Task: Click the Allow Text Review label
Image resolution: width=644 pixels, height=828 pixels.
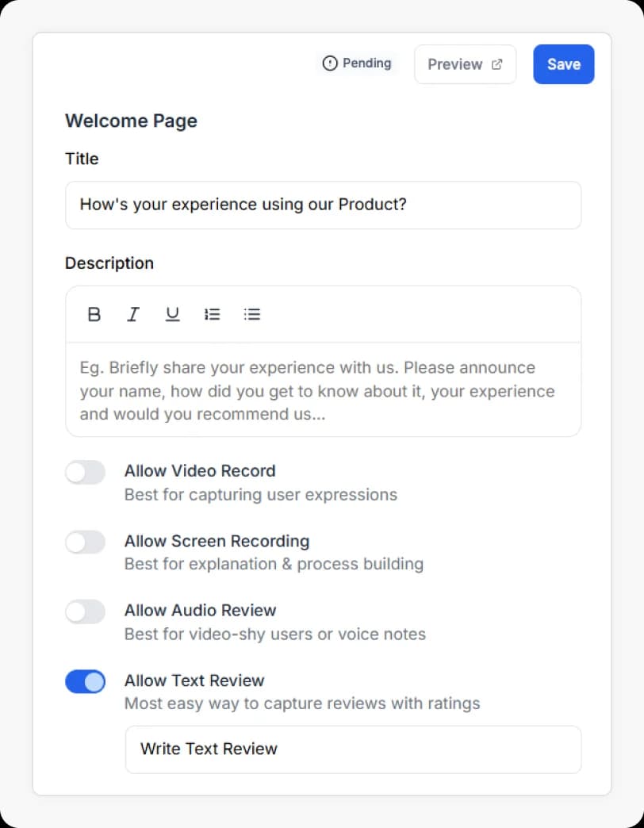Action: coord(194,680)
